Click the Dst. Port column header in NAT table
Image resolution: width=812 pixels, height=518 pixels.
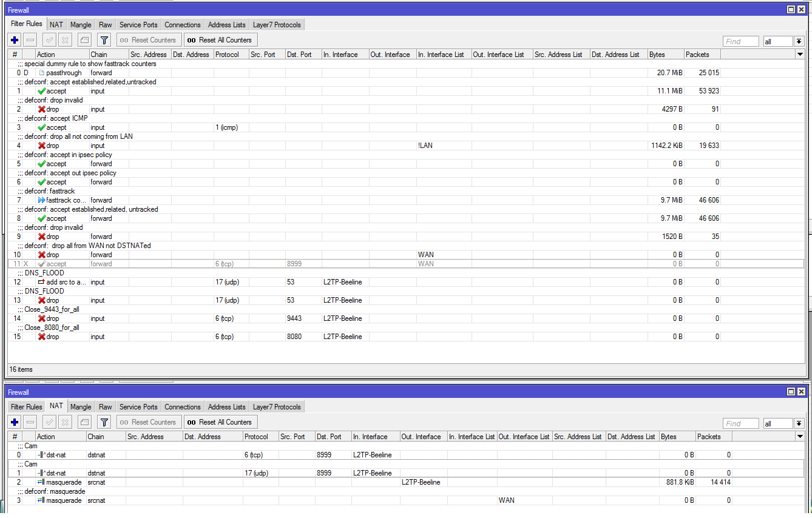click(333, 437)
